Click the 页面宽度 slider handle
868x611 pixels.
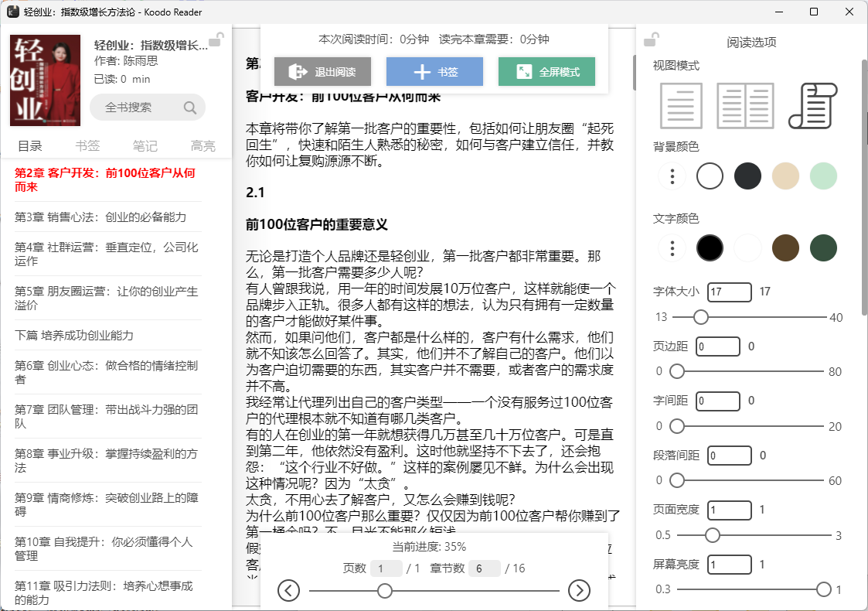click(x=713, y=535)
